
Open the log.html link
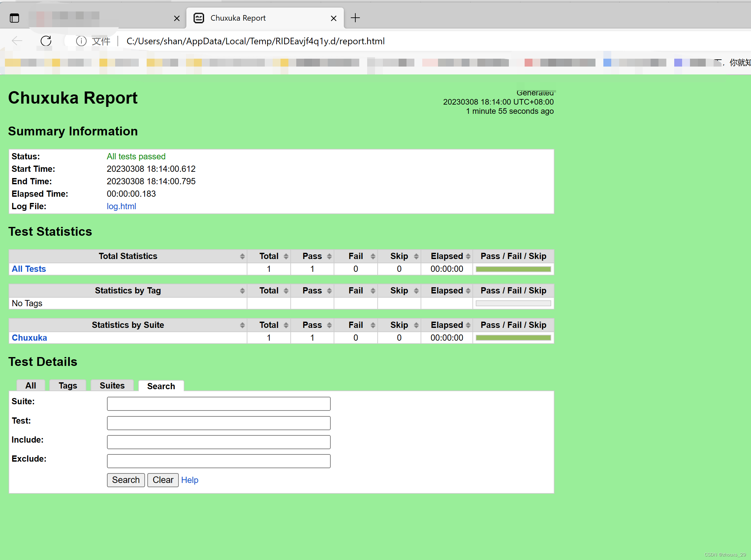click(121, 206)
